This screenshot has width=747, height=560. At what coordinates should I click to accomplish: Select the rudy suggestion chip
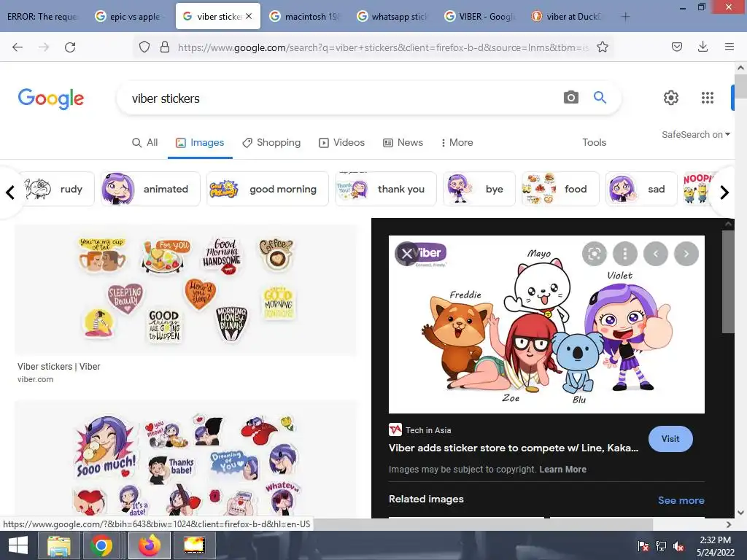[x=58, y=189]
